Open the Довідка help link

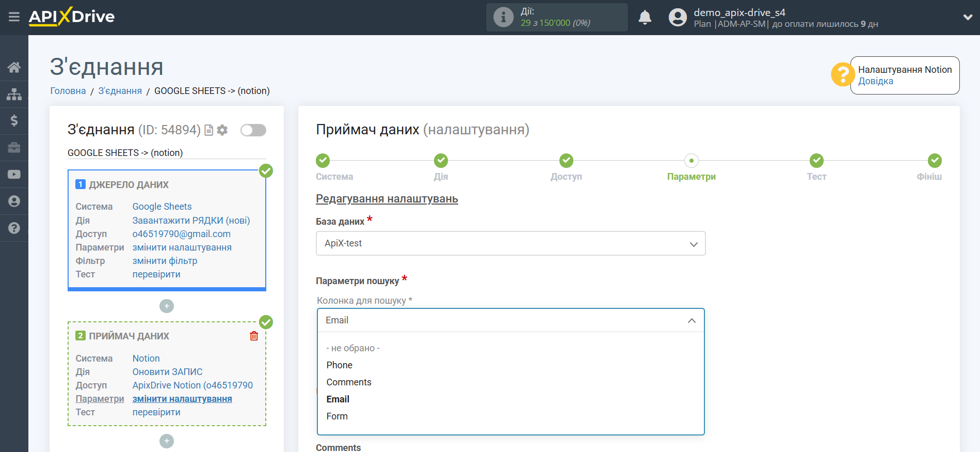875,81
